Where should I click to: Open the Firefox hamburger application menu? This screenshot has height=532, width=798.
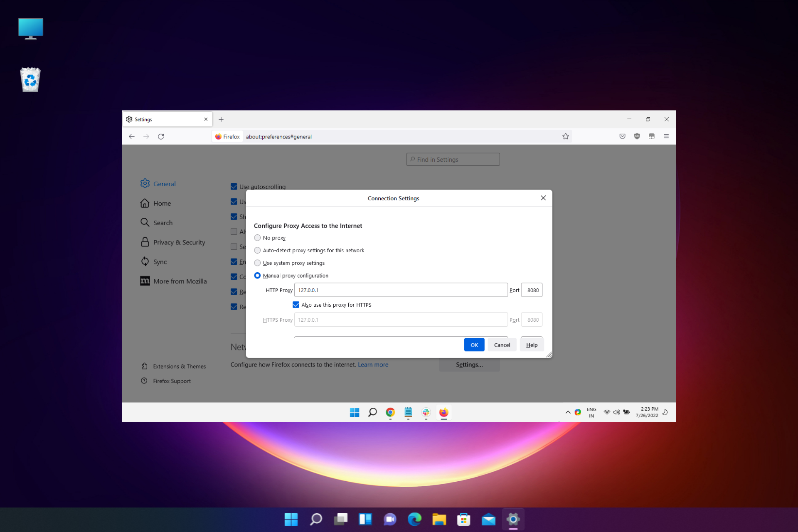point(666,136)
